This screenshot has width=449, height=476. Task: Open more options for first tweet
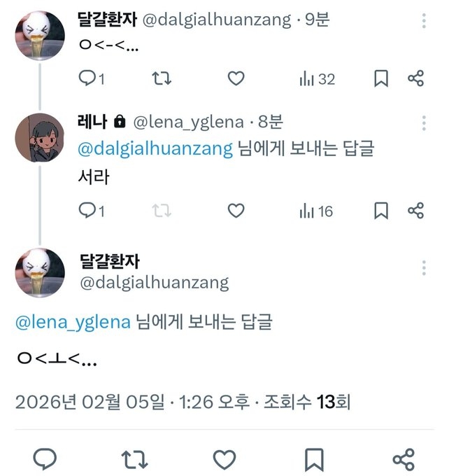click(x=424, y=19)
